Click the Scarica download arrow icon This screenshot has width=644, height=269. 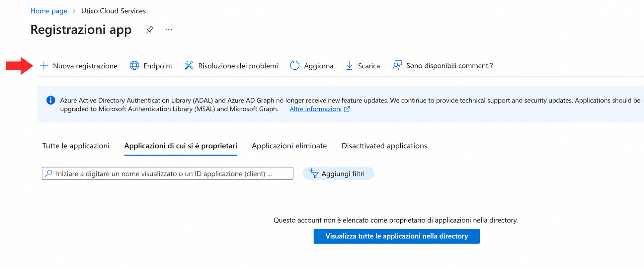[x=349, y=65]
